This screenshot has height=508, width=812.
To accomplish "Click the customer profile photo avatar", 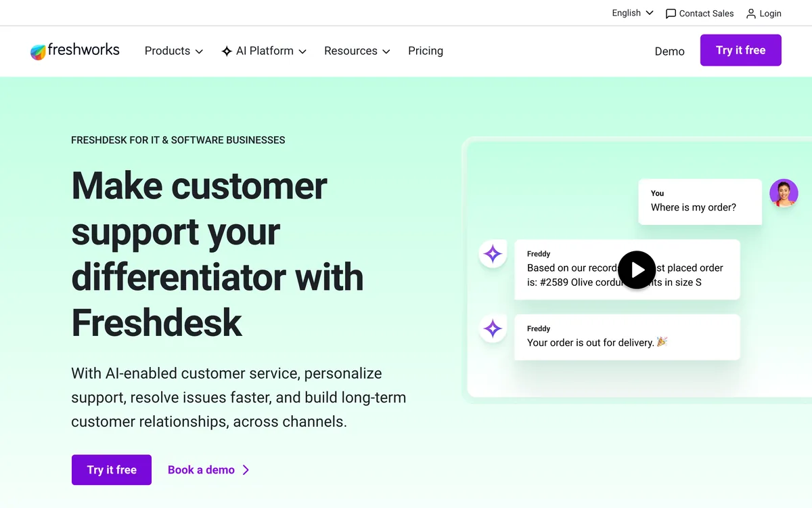I will [x=784, y=193].
